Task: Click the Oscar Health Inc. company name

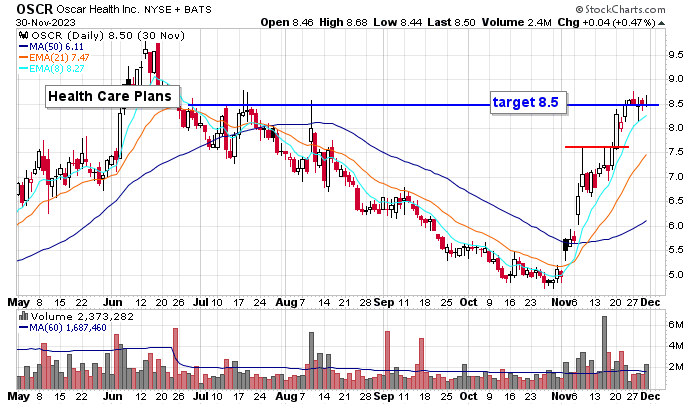Action: pyautogui.click(x=98, y=9)
